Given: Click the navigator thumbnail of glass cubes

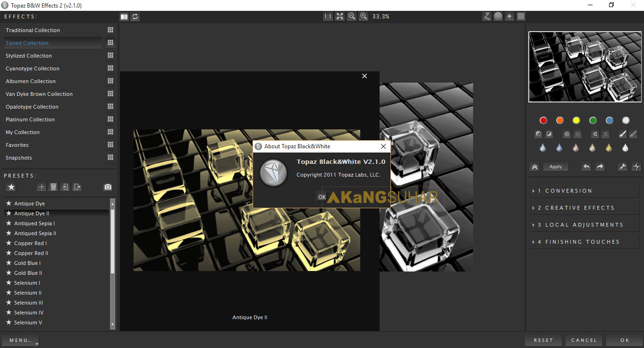Looking at the screenshot, I should pos(585,67).
